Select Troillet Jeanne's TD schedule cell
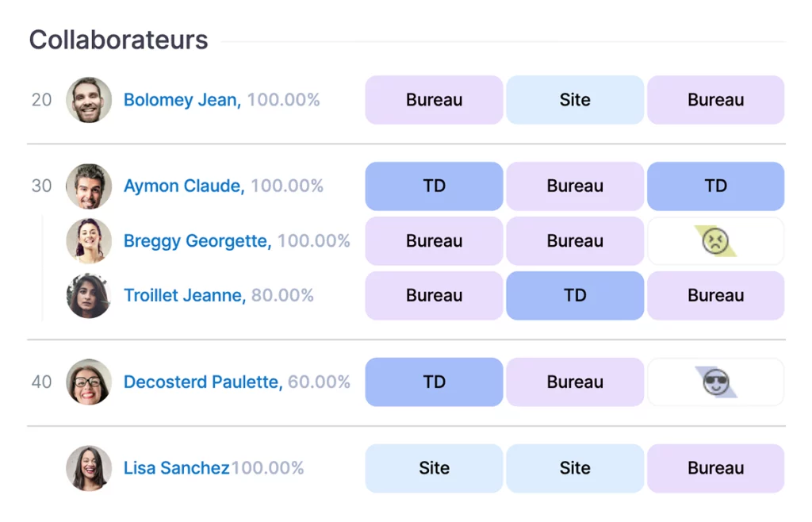The height and width of the screenshot is (522, 812). pyautogui.click(x=575, y=296)
